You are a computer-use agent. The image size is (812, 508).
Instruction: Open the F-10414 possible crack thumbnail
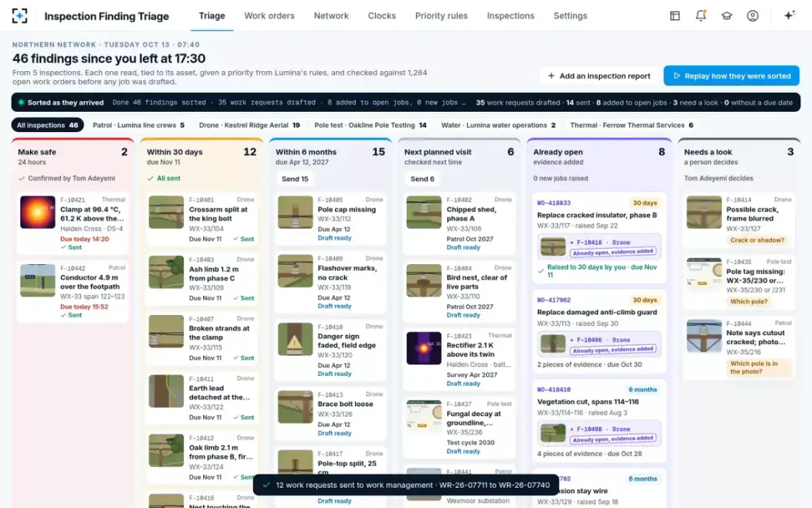click(x=704, y=213)
